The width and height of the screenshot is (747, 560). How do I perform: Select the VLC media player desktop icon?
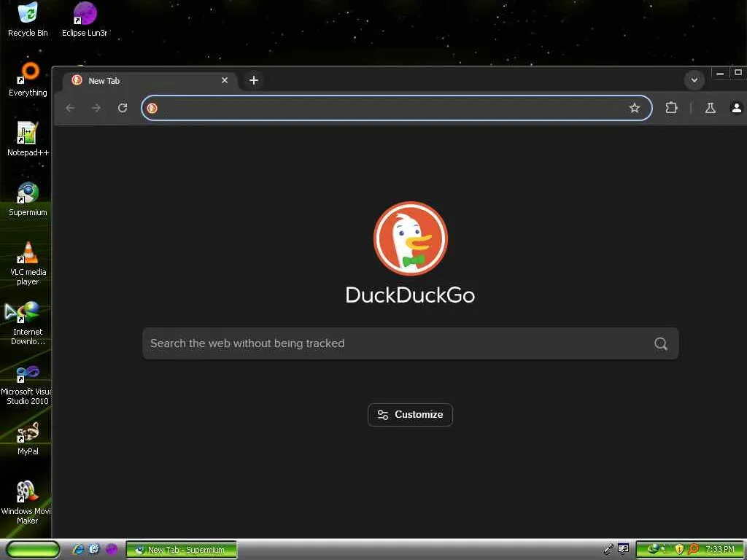click(x=28, y=262)
